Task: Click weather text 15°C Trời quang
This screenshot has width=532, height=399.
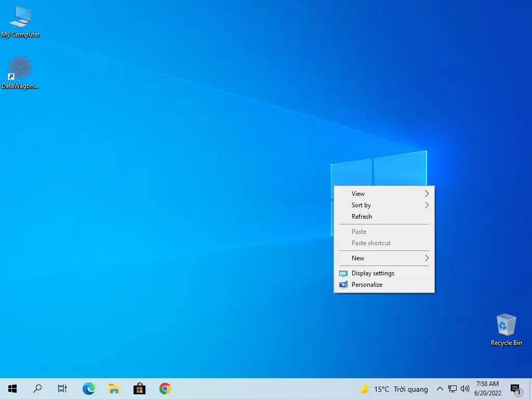Action: (401, 389)
